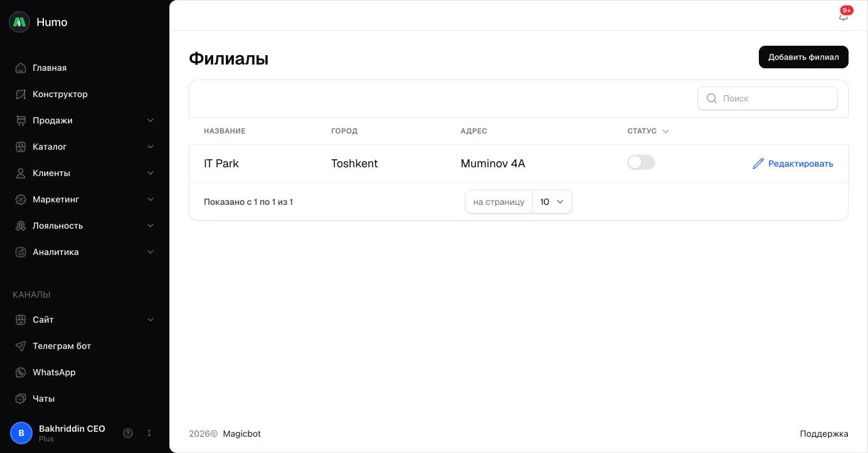
Task: Click the Сайт sidebar icon
Action: point(21,320)
